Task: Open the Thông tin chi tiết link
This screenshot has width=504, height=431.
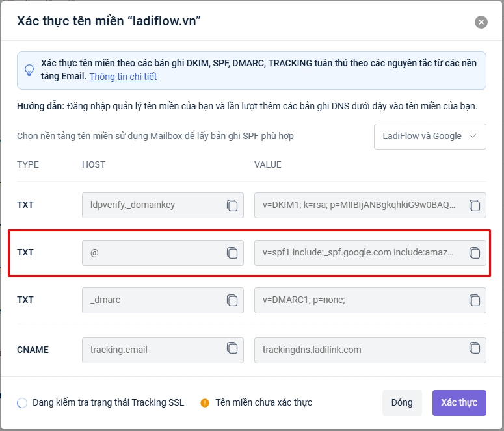Action: pyautogui.click(x=123, y=77)
